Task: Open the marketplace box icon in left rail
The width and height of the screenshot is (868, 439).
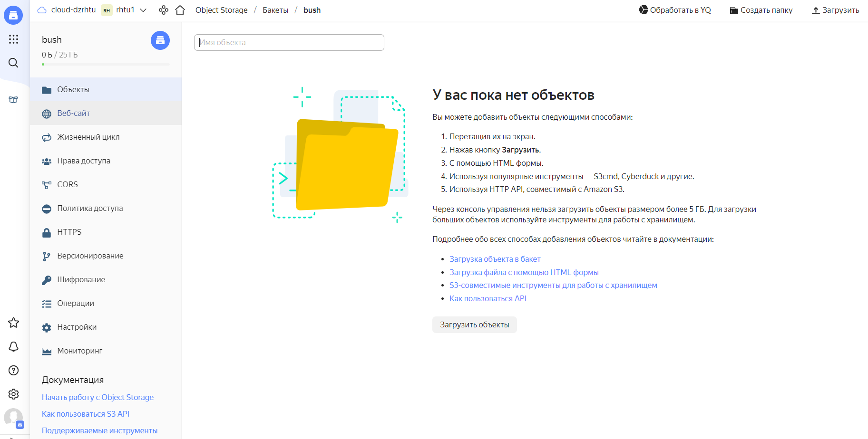Action: click(13, 100)
